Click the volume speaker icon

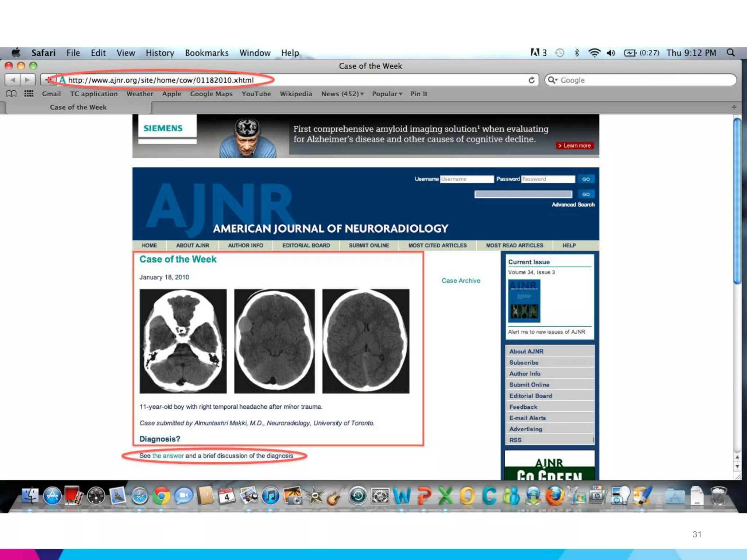click(611, 53)
